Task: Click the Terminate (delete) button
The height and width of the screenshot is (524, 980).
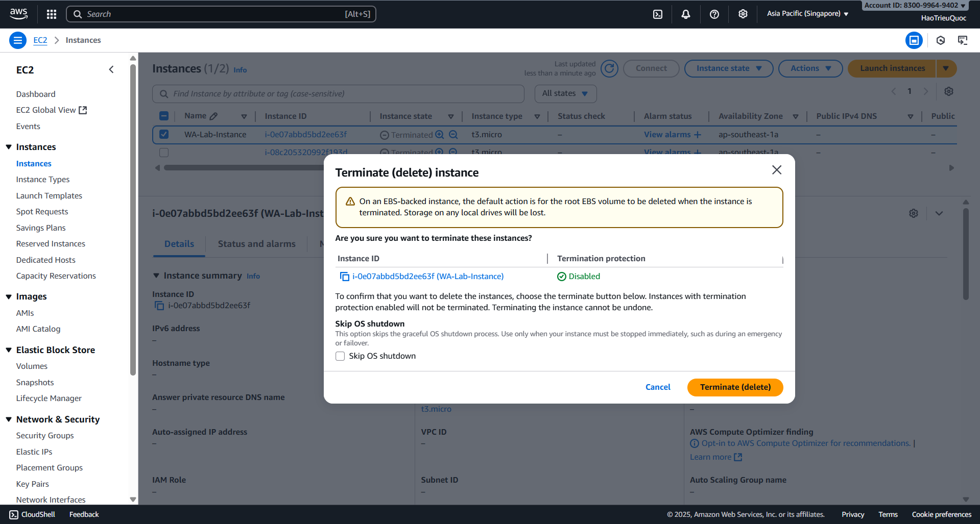Action: pos(735,387)
